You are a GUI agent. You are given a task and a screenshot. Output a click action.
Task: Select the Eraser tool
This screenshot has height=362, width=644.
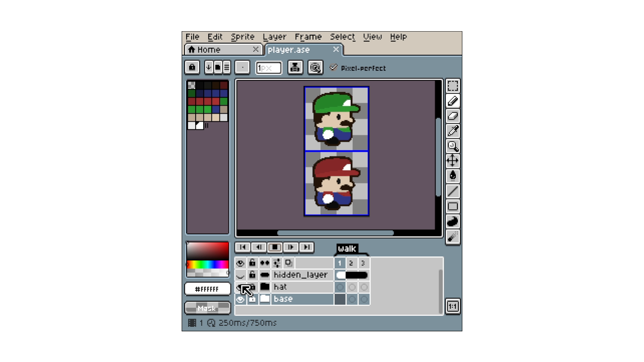coord(453,116)
